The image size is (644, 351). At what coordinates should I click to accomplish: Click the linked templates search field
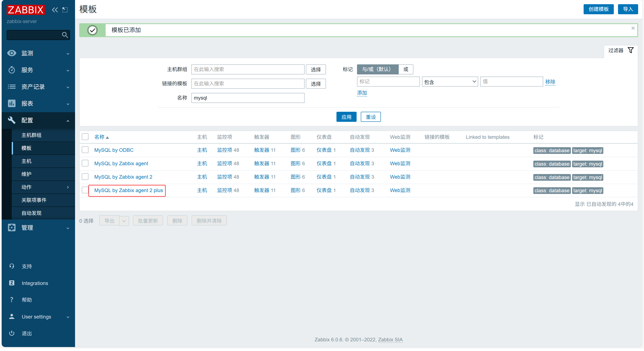[x=248, y=83]
